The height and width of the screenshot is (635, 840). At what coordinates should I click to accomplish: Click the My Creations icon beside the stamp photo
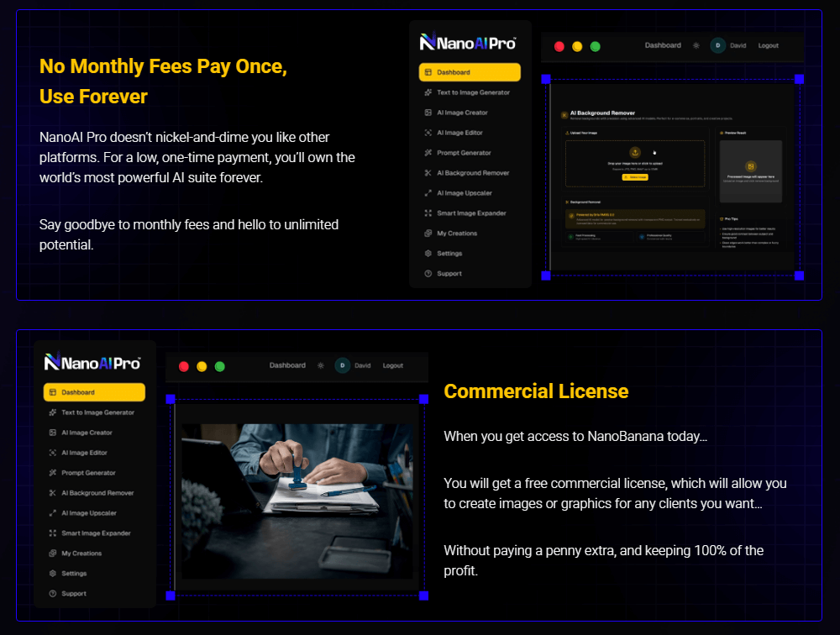pyautogui.click(x=52, y=554)
